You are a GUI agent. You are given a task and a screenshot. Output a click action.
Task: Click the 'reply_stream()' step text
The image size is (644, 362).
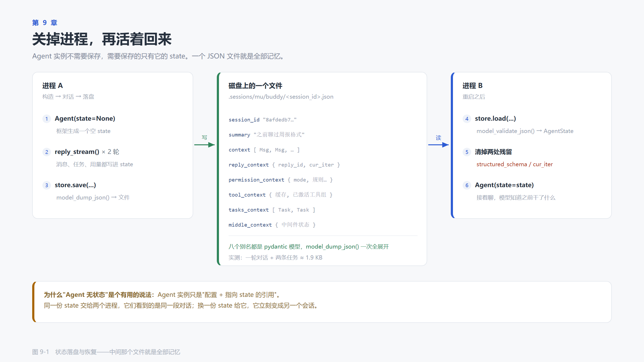point(77,152)
